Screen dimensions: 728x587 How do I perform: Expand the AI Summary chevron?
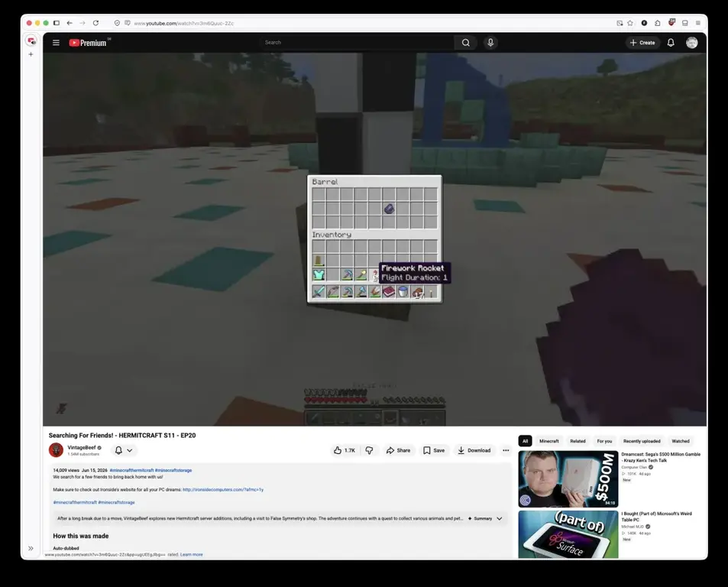click(x=500, y=519)
